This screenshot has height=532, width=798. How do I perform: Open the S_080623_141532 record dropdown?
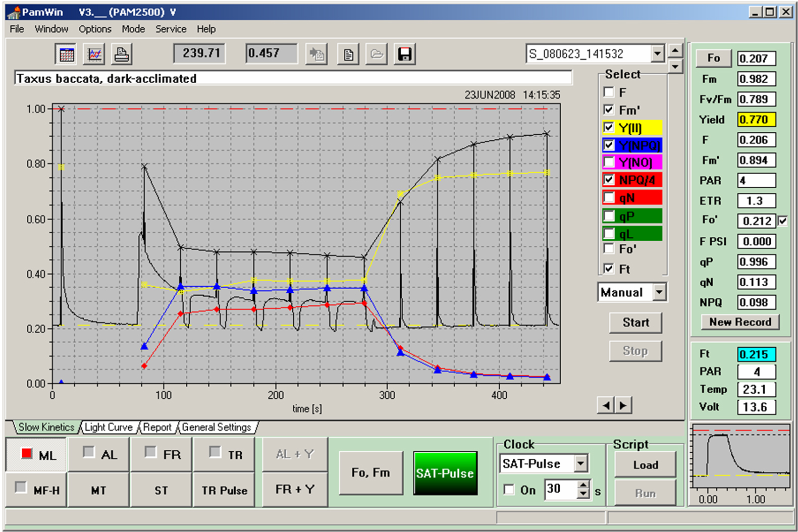[x=657, y=54]
